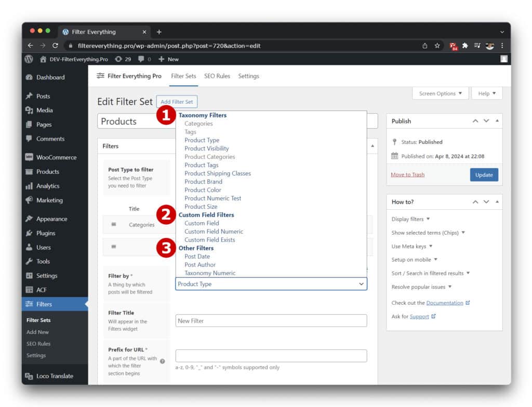
Task: Expand Show selected terms (Chips) topic
Action: tap(428, 233)
